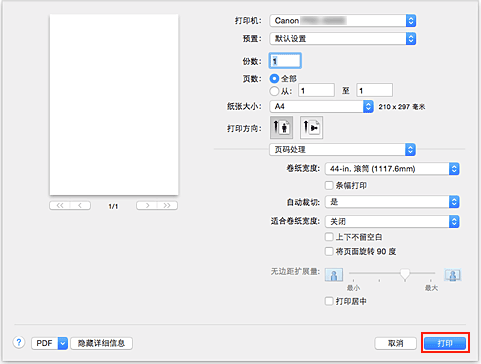Go to last preview page

point(167,205)
